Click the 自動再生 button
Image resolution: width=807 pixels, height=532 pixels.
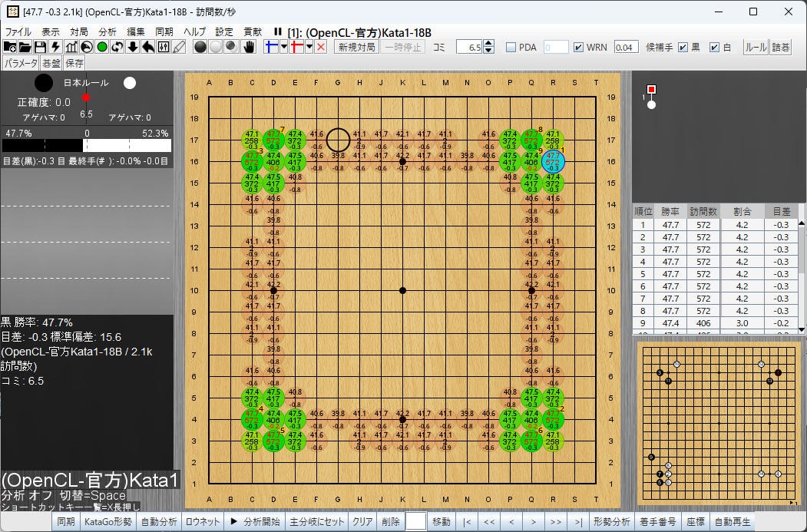click(733, 522)
